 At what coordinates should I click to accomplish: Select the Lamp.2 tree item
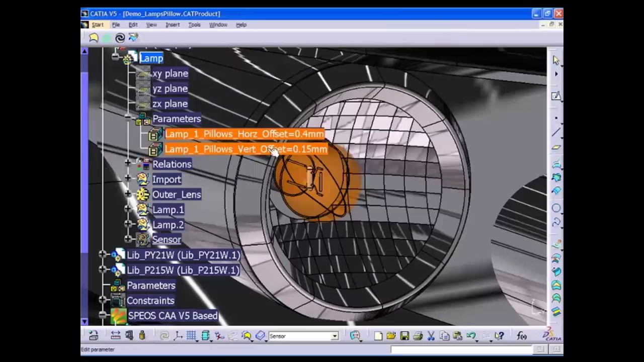point(168,225)
